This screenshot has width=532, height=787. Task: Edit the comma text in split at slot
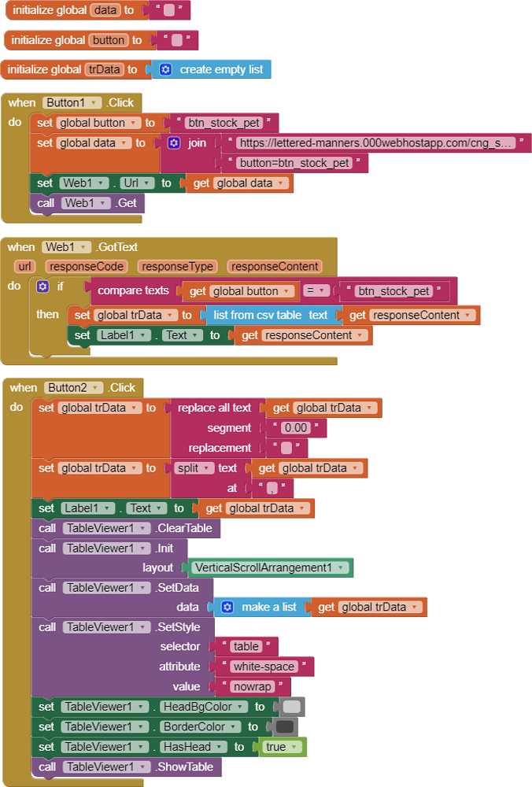point(272,488)
